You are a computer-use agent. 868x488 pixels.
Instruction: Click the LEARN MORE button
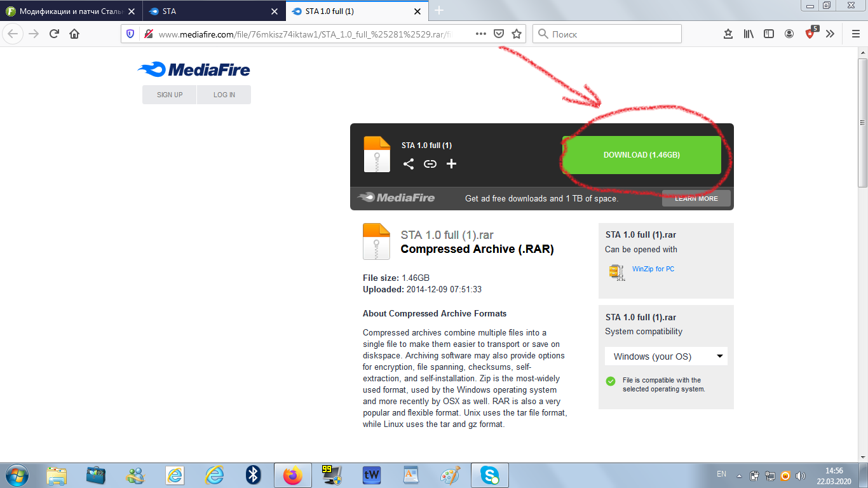pyautogui.click(x=696, y=198)
